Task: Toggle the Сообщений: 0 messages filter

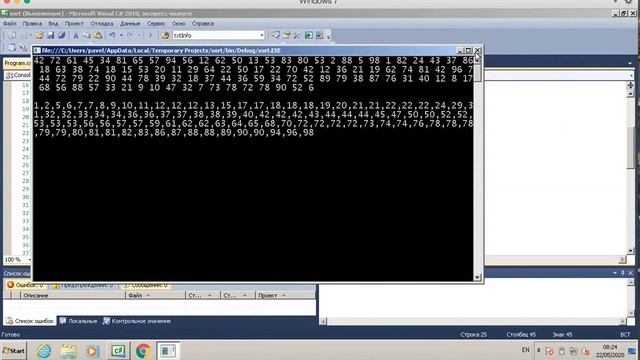Action: pos(145,285)
